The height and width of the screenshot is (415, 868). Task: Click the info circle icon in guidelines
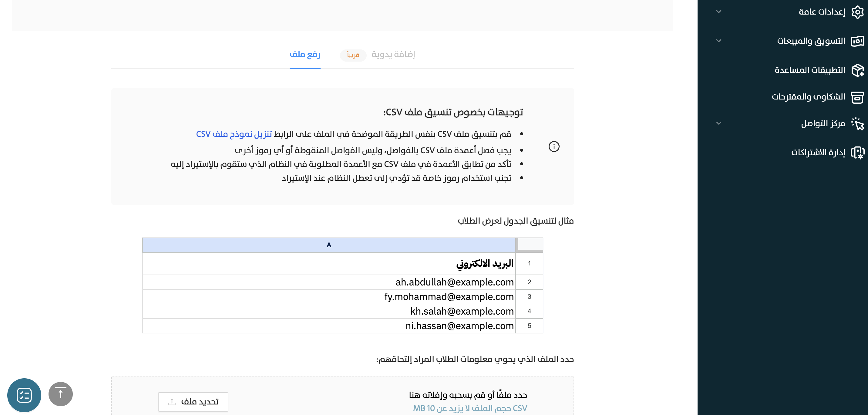553,147
